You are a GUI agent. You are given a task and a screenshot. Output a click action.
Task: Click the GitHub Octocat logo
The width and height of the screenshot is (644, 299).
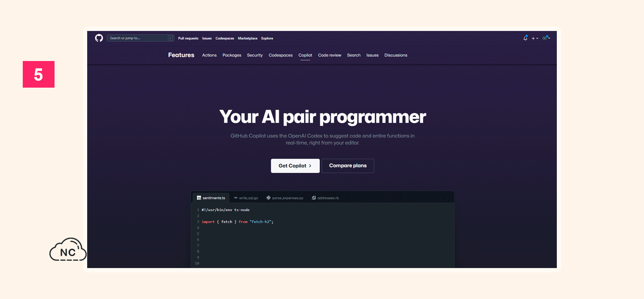pos(99,38)
